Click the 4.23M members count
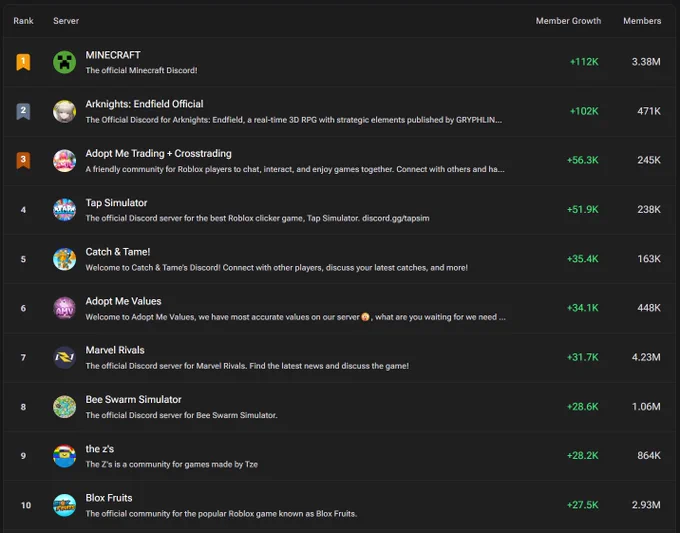The height and width of the screenshot is (533, 680). pos(646,357)
